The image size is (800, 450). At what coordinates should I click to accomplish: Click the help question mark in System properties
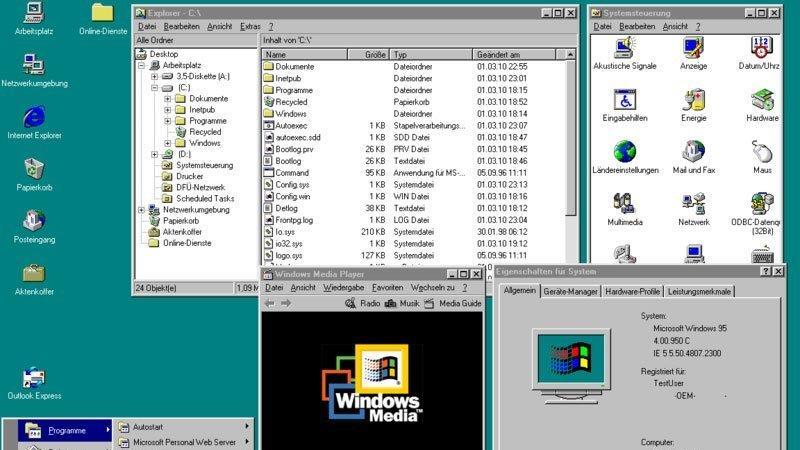(766, 272)
